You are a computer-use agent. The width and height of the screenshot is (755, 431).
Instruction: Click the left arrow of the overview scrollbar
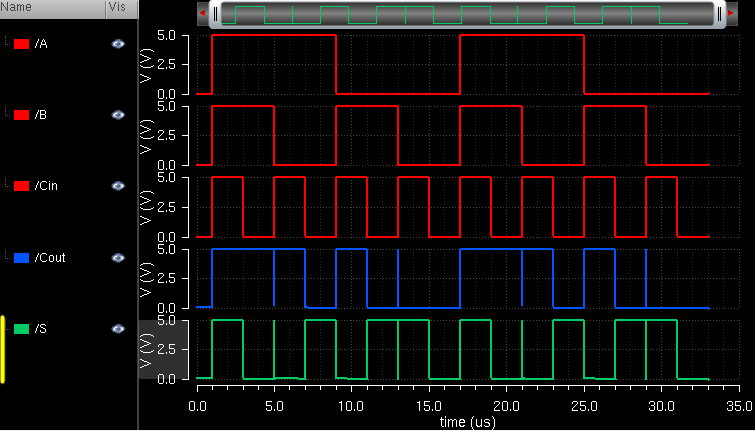click(204, 14)
